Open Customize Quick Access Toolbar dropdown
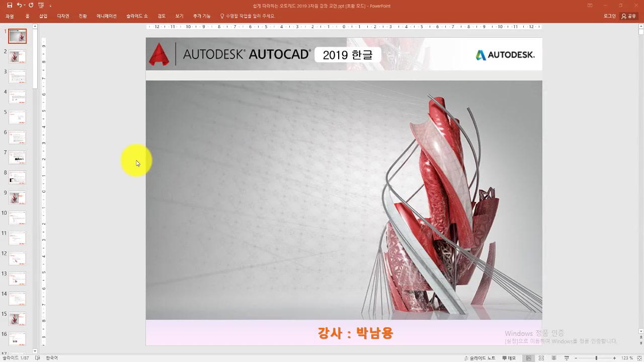 pyautogui.click(x=50, y=6)
